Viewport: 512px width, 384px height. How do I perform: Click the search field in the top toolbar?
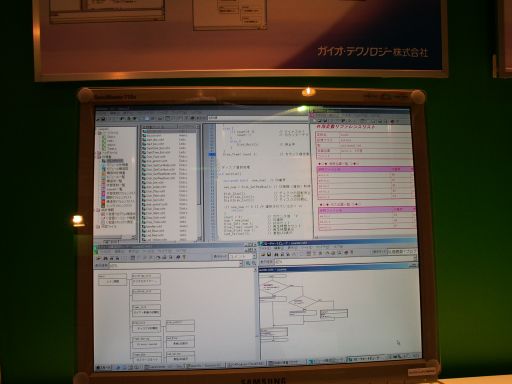(257, 118)
